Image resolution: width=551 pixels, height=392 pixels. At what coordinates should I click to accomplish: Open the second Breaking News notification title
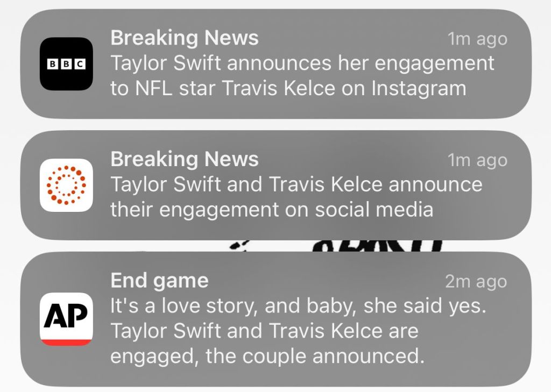point(184,159)
